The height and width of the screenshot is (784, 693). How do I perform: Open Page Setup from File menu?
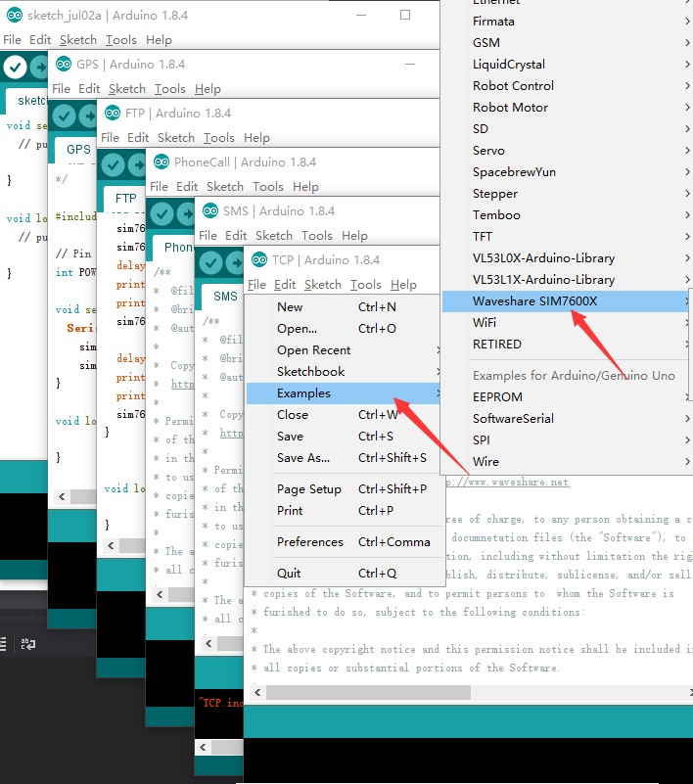pyautogui.click(x=343, y=489)
